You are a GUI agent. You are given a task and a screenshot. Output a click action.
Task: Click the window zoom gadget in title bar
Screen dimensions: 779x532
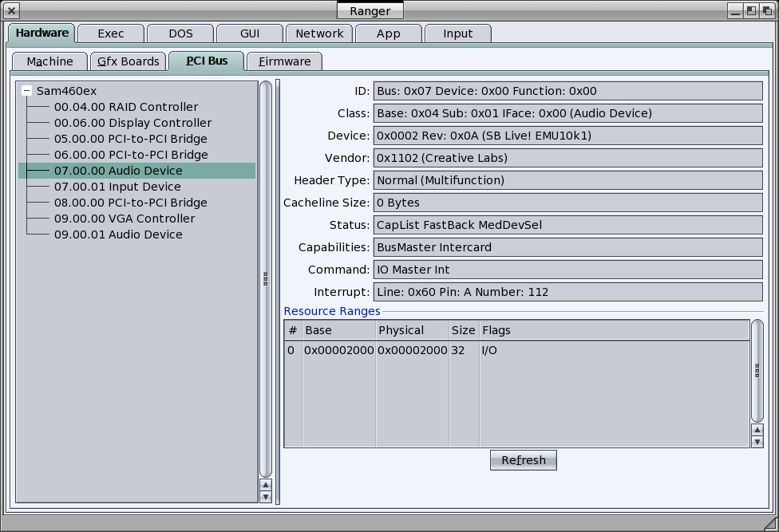[x=751, y=11]
